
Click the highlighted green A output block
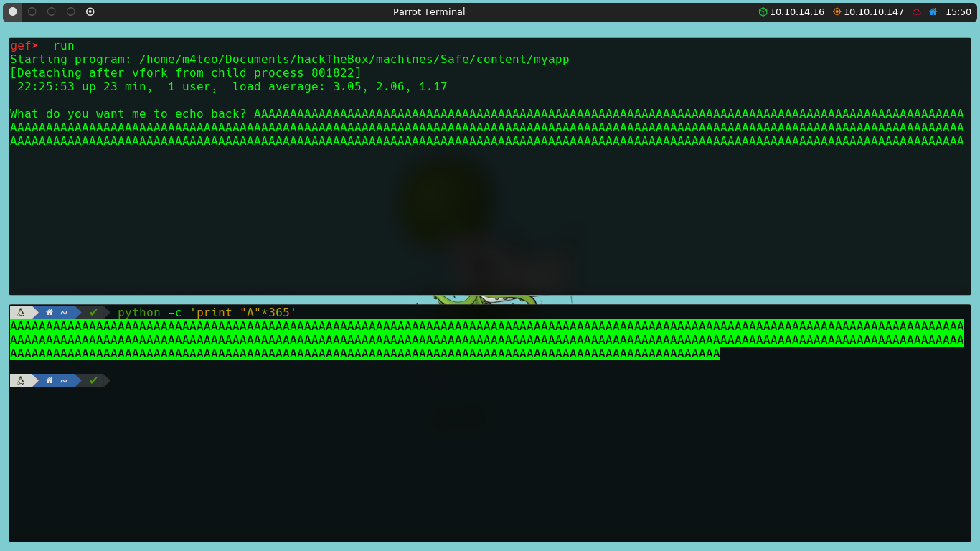[x=487, y=340]
